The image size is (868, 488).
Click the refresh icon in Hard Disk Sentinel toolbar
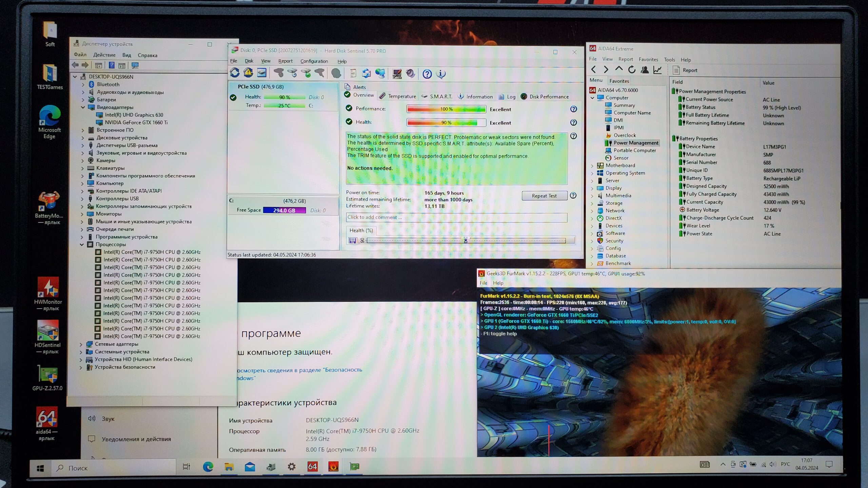235,73
